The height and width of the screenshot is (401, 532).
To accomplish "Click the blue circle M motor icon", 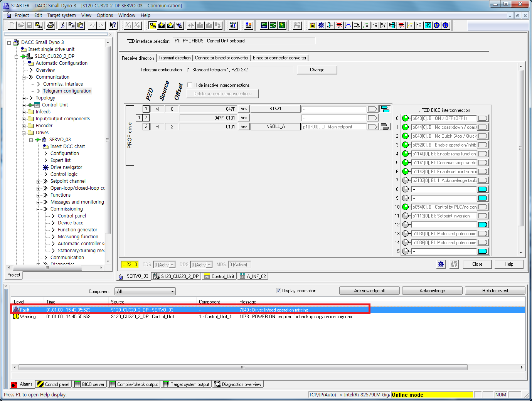I will 437,25.
